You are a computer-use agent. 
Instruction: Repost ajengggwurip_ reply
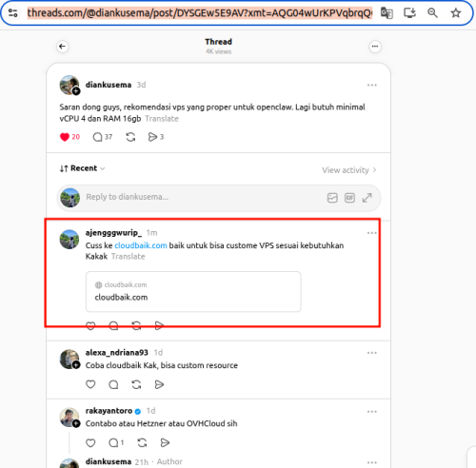[x=136, y=325]
